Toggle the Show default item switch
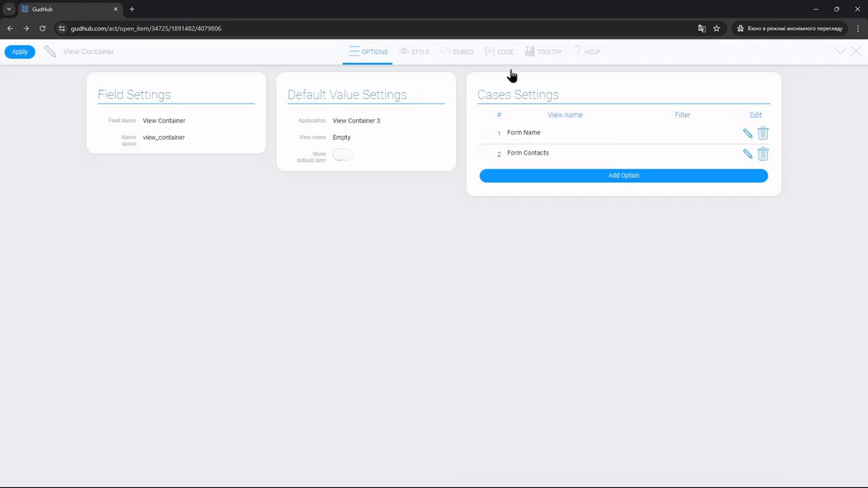This screenshot has width=868, height=488. [x=342, y=155]
